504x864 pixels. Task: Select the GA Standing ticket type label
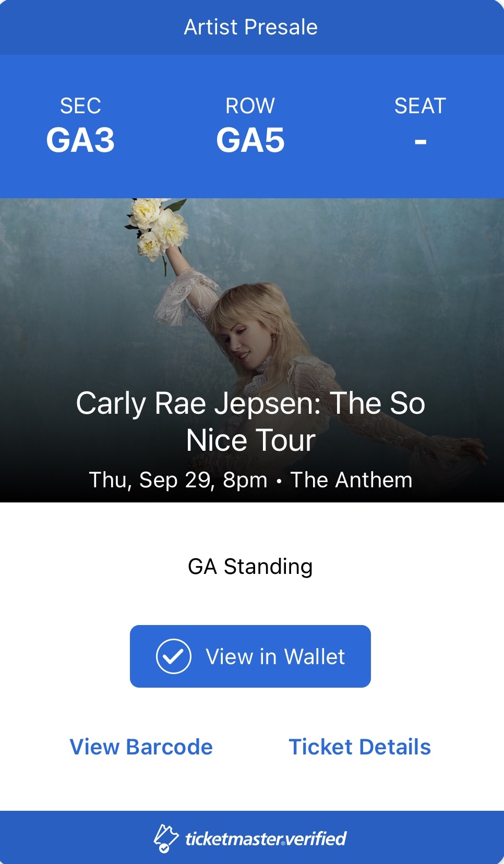(x=250, y=567)
